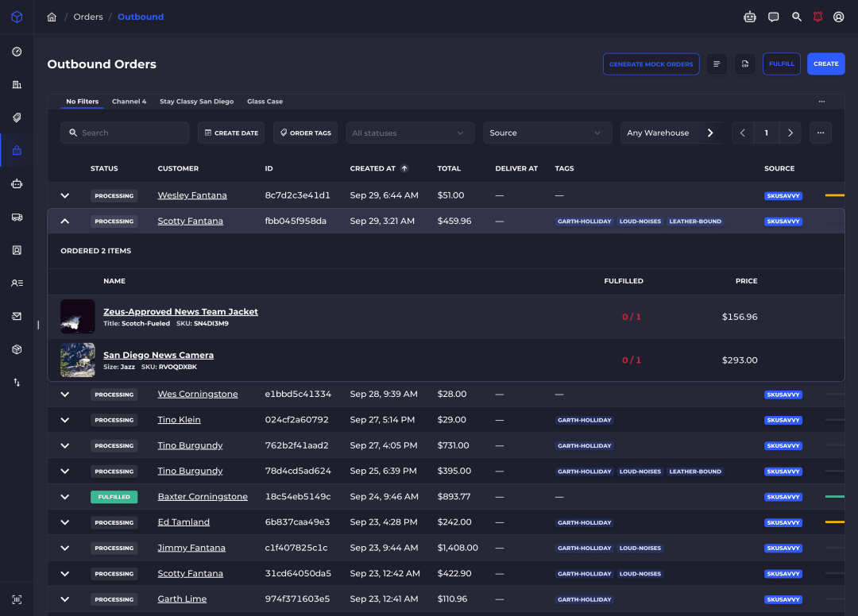
Task: Open the product tags sidebar icon
Action: point(17,117)
